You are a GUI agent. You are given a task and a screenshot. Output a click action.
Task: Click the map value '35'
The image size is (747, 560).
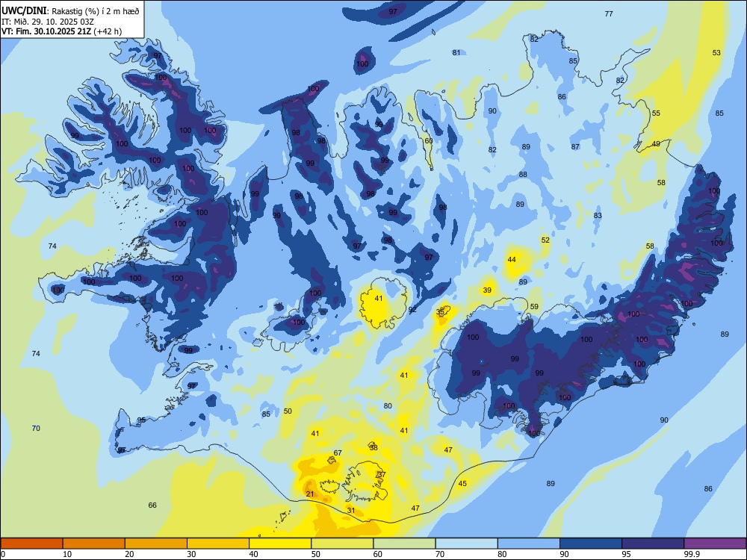440,311
